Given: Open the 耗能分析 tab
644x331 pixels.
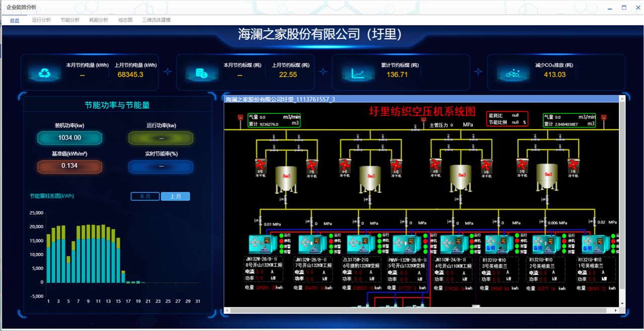Looking at the screenshot, I should pos(99,20).
